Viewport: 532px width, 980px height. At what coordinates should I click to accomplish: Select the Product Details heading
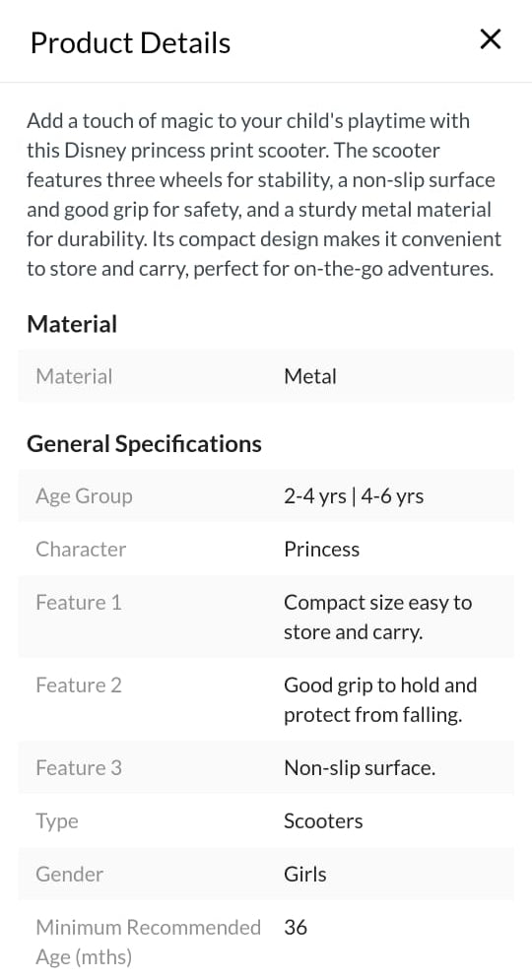coord(131,43)
